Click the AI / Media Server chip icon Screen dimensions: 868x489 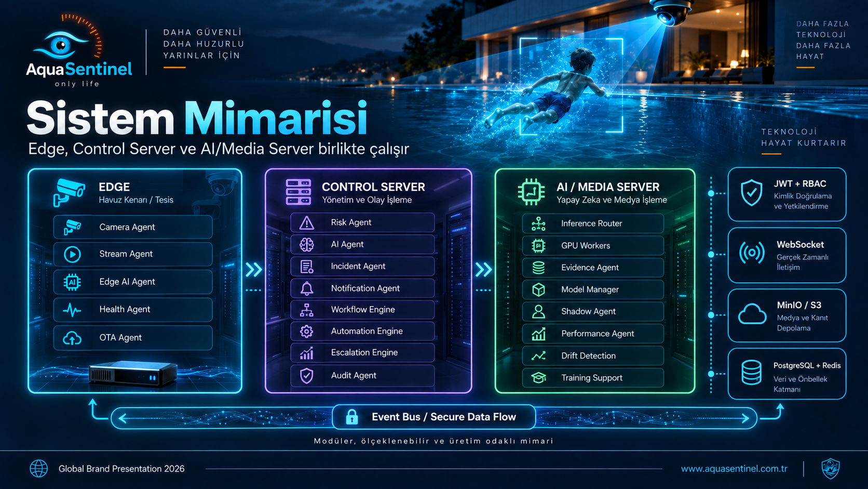pos(531,192)
